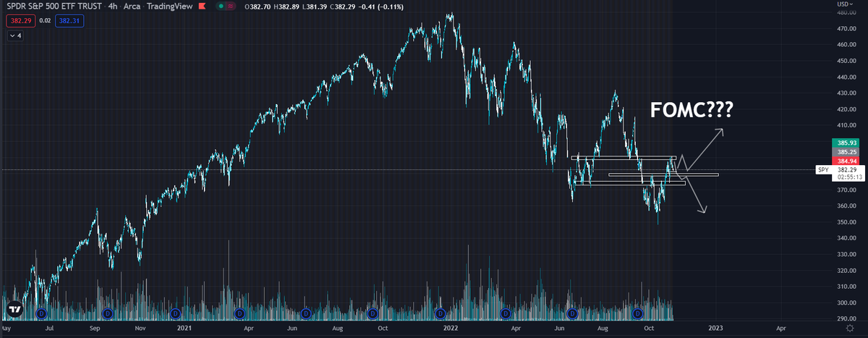This screenshot has height=338, width=868.
Task: Open the dividend marker just before 2022
Action: pyautogui.click(x=440, y=313)
